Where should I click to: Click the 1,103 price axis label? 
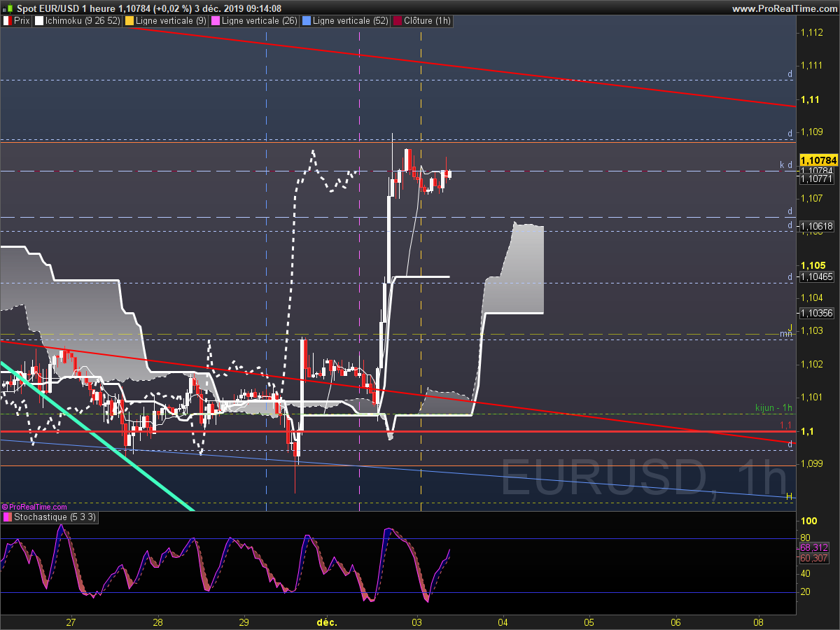coord(812,330)
